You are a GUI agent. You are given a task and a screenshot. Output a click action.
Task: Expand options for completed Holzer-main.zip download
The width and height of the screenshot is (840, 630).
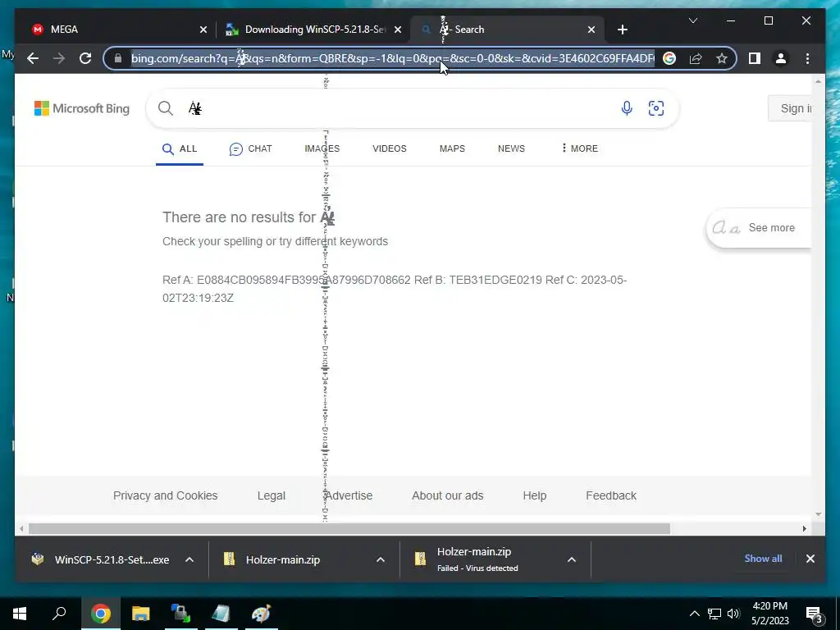click(381, 559)
